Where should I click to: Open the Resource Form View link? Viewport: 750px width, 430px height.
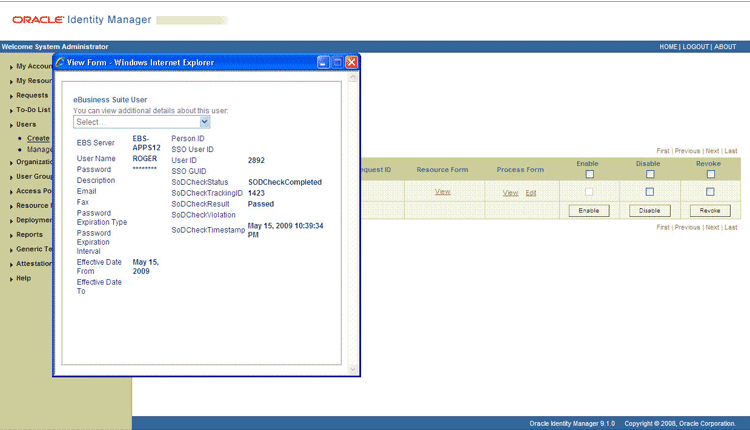[442, 192]
